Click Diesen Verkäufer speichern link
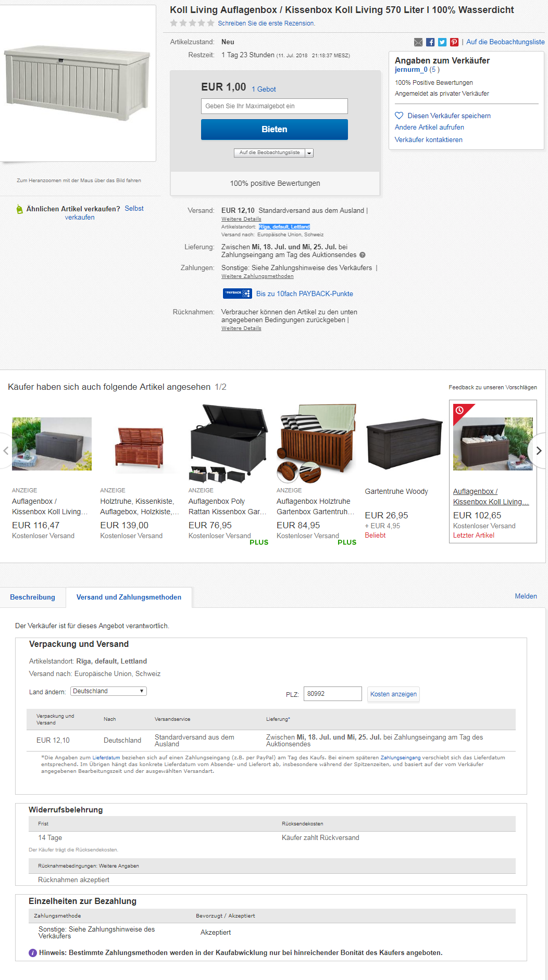 449,116
